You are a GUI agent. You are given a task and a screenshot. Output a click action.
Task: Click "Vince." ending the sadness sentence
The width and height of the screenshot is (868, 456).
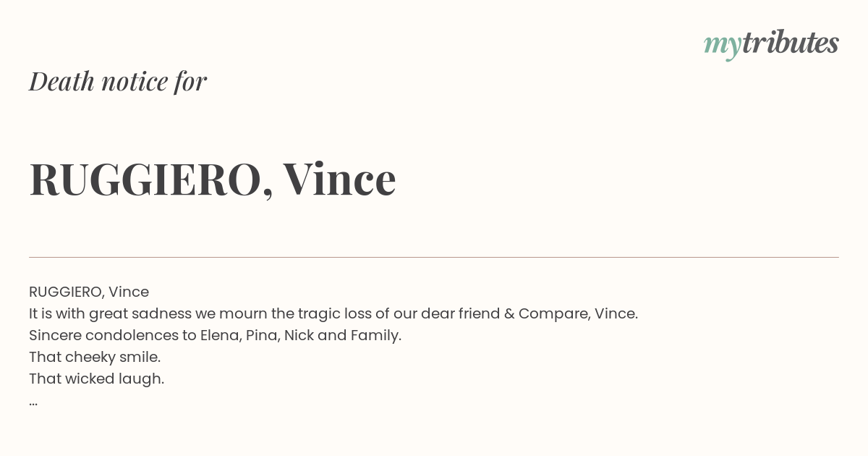tap(616, 313)
